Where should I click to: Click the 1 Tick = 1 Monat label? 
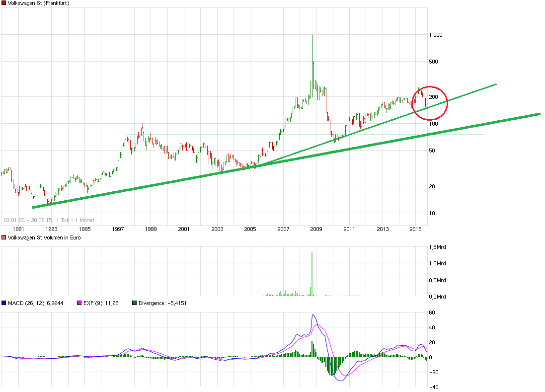pyautogui.click(x=76, y=220)
